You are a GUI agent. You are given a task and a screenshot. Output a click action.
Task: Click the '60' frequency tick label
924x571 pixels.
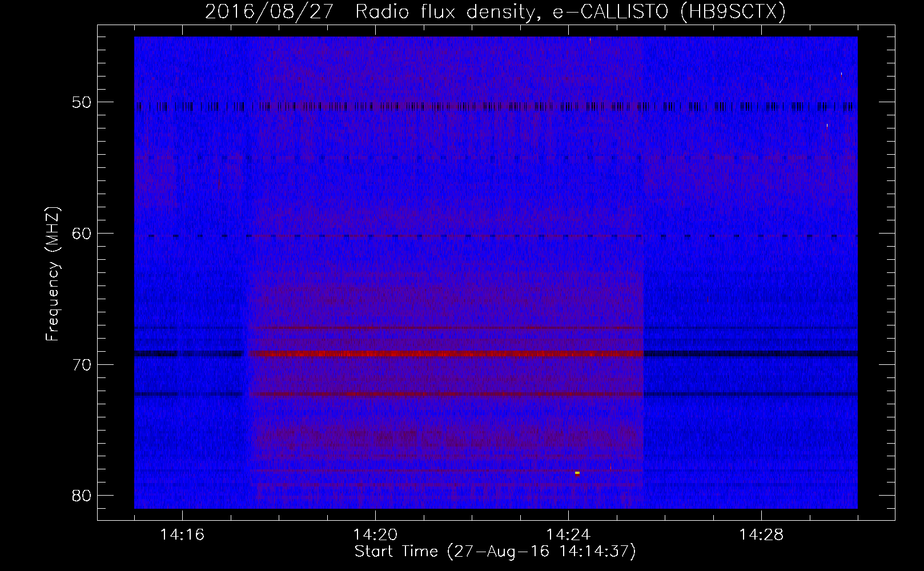pos(82,233)
